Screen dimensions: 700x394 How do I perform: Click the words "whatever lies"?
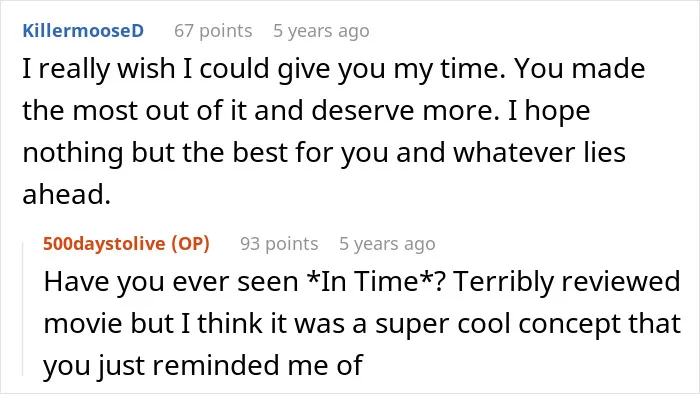pos(539,152)
